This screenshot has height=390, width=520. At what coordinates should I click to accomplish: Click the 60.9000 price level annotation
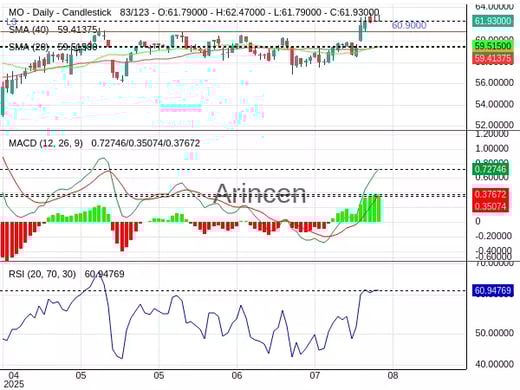point(409,25)
